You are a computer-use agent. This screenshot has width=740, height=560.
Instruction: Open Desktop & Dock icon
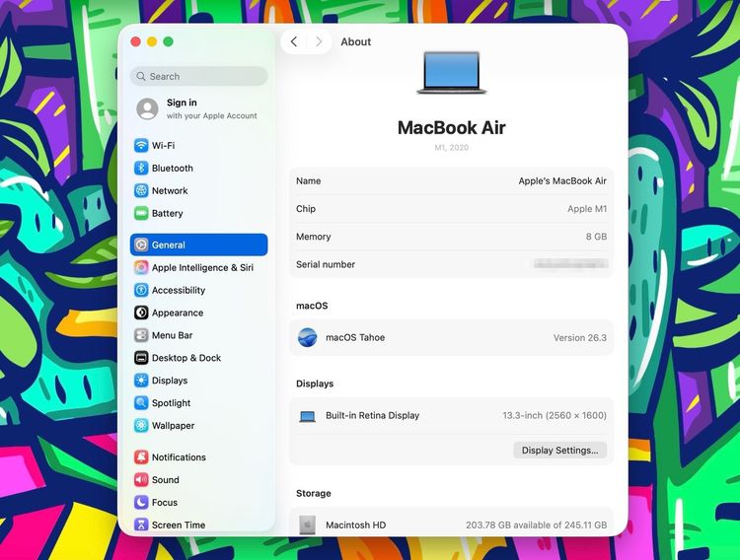tap(141, 358)
